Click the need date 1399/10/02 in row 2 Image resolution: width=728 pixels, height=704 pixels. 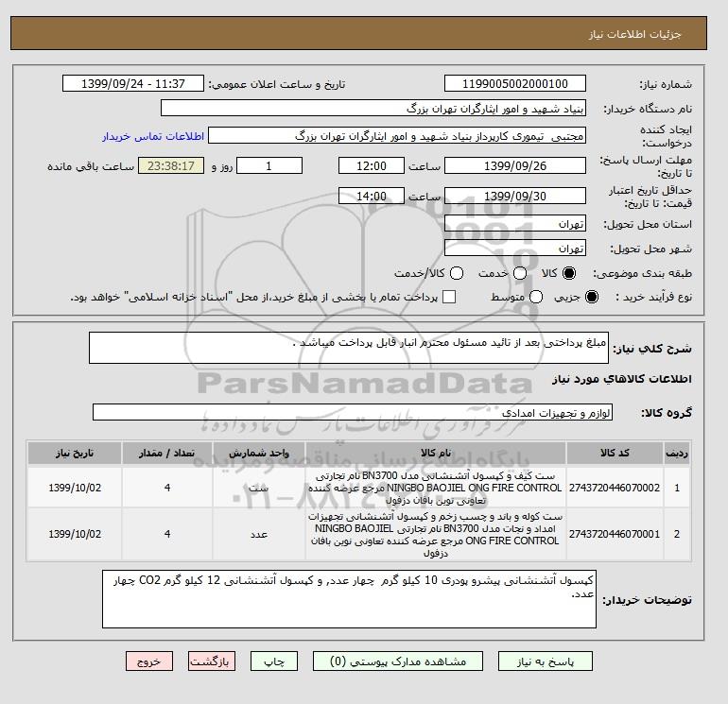(x=75, y=534)
